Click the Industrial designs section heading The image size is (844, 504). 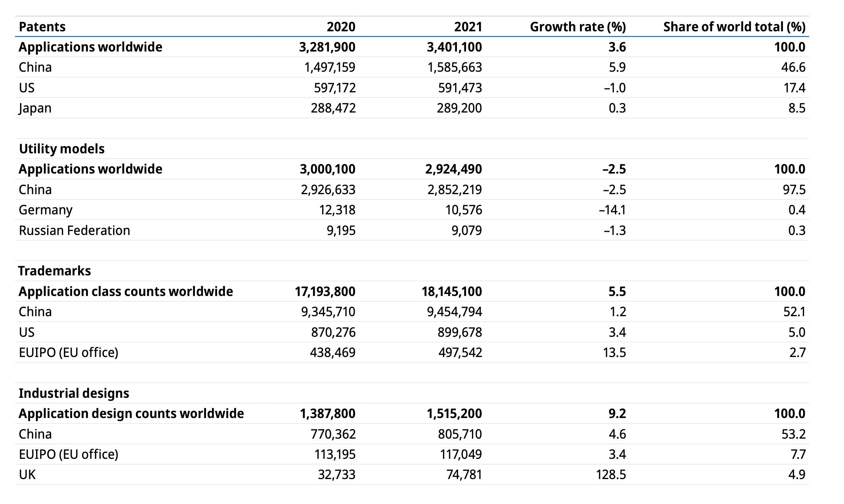73,393
